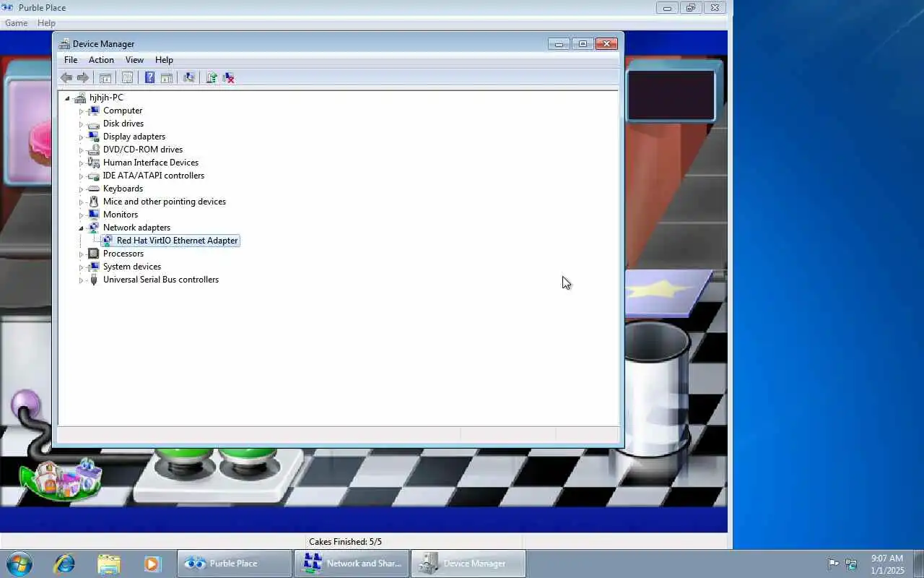Expand IDE ATA/ATAPI controllers node
924x578 pixels.
pyautogui.click(x=81, y=176)
